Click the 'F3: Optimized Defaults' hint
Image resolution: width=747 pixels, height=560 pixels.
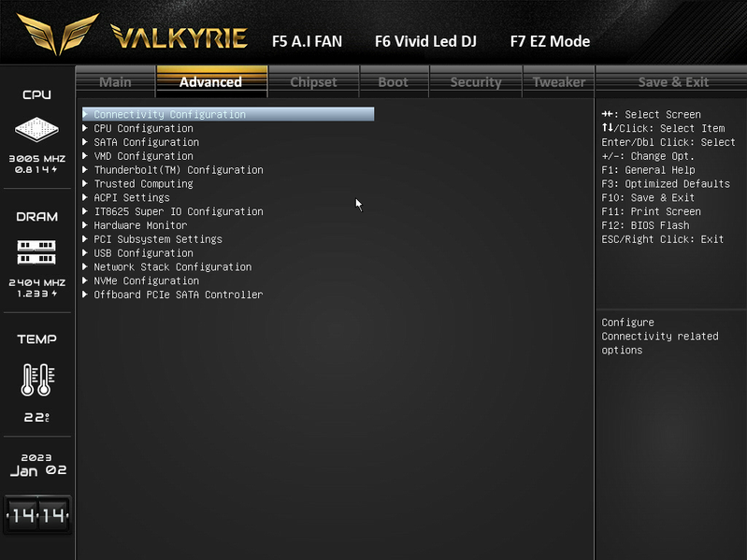(x=666, y=184)
